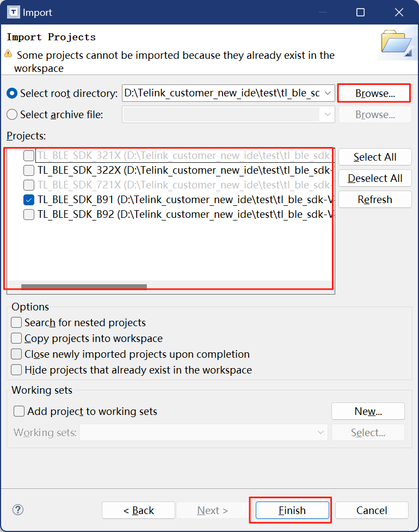
Task: Check the TL_BLE_SDK_B92 project checkbox
Action: coord(29,215)
